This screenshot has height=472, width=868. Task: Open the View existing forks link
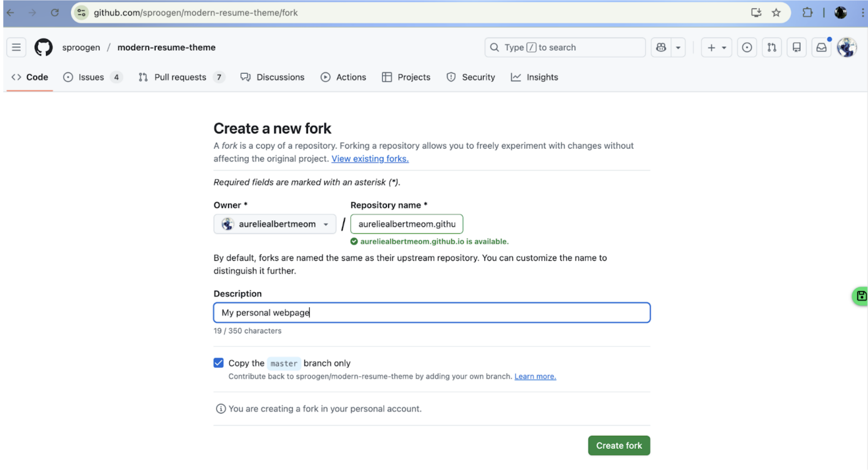[370, 158]
